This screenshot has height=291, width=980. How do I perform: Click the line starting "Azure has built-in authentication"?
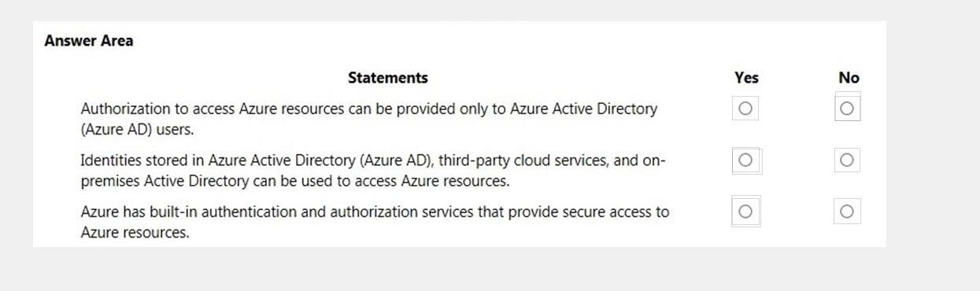coord(375,212)
